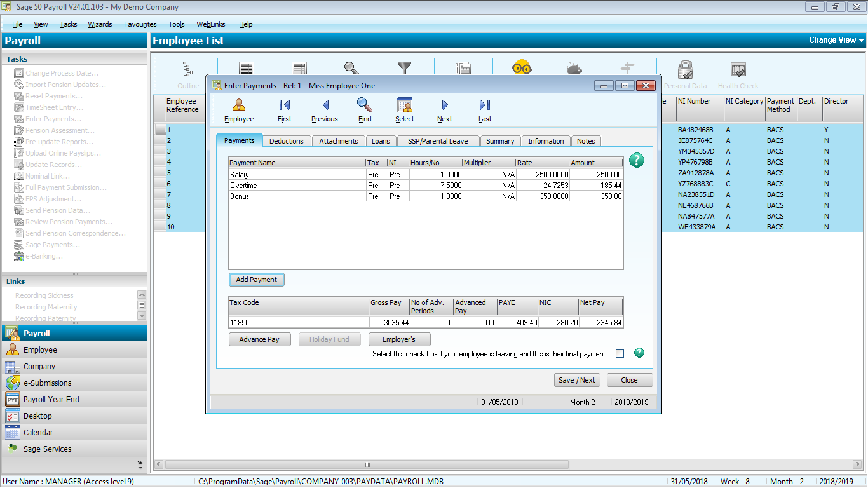Jump to the Last record icon
The height and width of the screenshot is (488, 868).
pyautogui.click(x=484, y=109)
